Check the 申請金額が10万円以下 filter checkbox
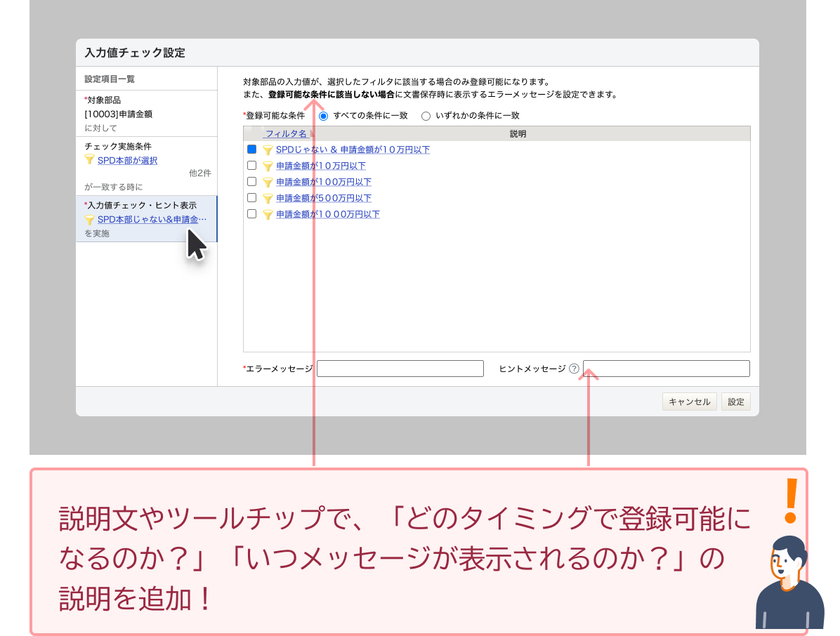840x636 pixels. 251,166
